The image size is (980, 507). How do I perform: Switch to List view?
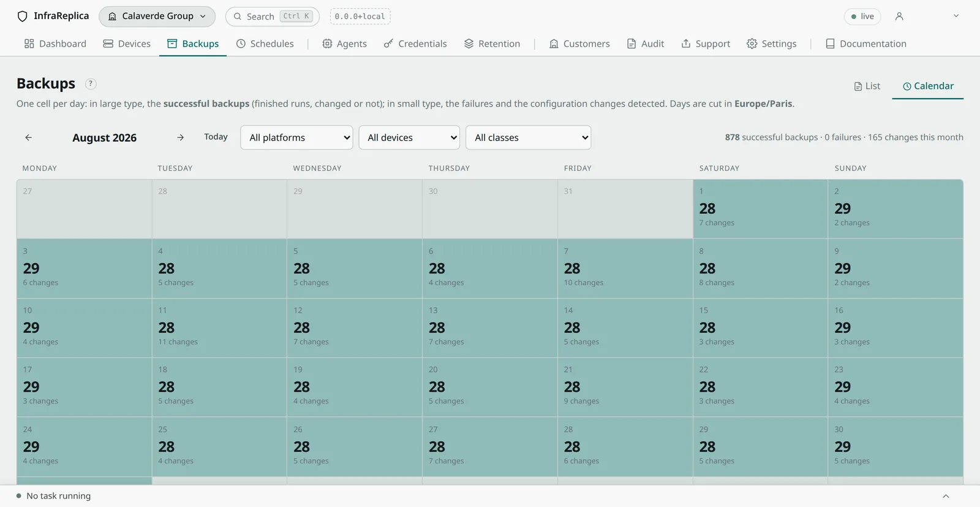(867, 86)
